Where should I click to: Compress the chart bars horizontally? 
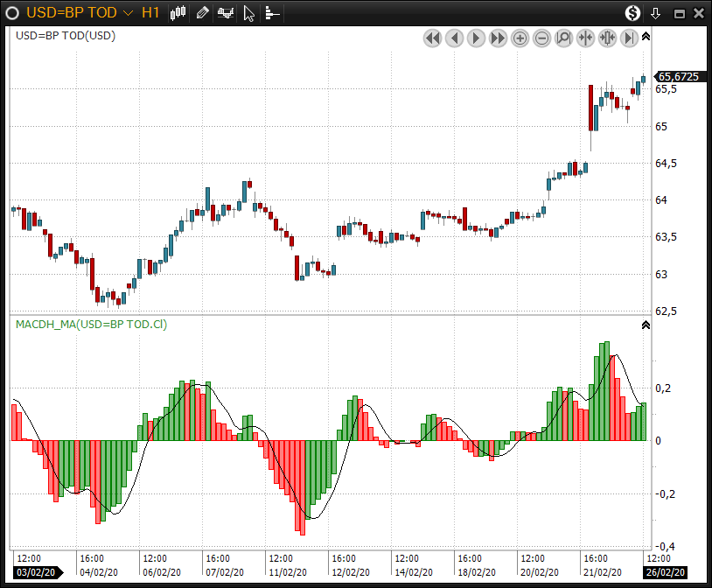click(x=585, y=38)
